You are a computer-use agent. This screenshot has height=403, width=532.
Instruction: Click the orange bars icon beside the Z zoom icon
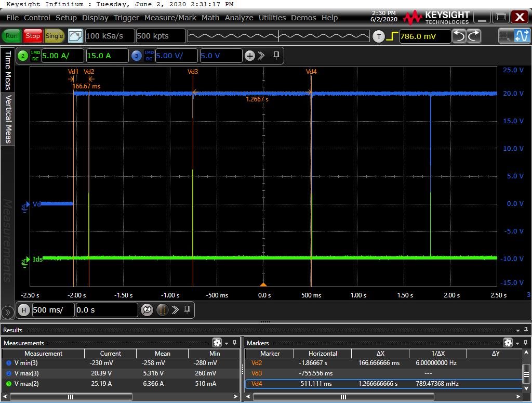point(162,309)
